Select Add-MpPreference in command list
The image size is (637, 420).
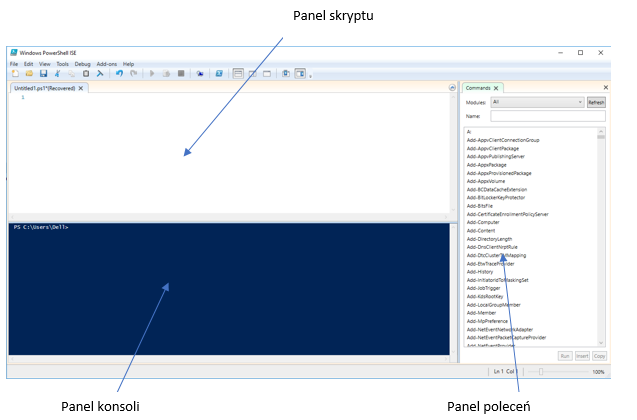click(x=487, y=321)
